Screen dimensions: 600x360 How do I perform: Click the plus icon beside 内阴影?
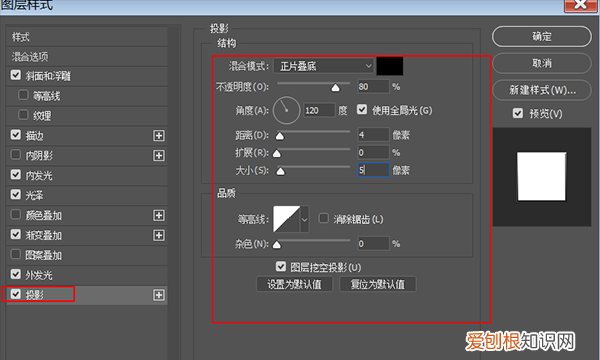pos(159,155)
